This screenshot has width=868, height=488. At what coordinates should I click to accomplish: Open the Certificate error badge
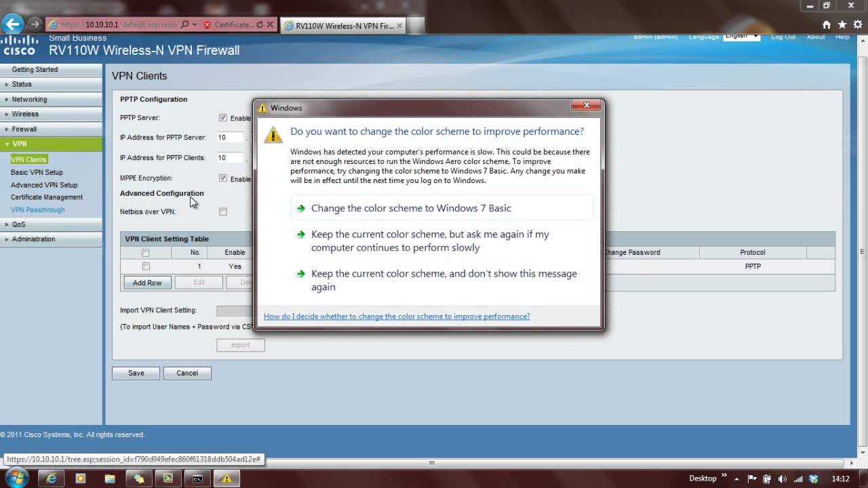click(229, 25)
